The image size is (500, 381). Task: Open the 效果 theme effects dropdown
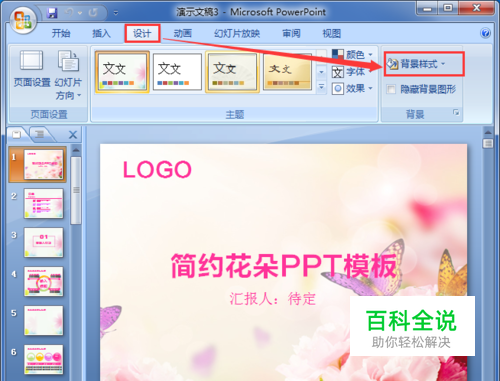coord(352,89)
